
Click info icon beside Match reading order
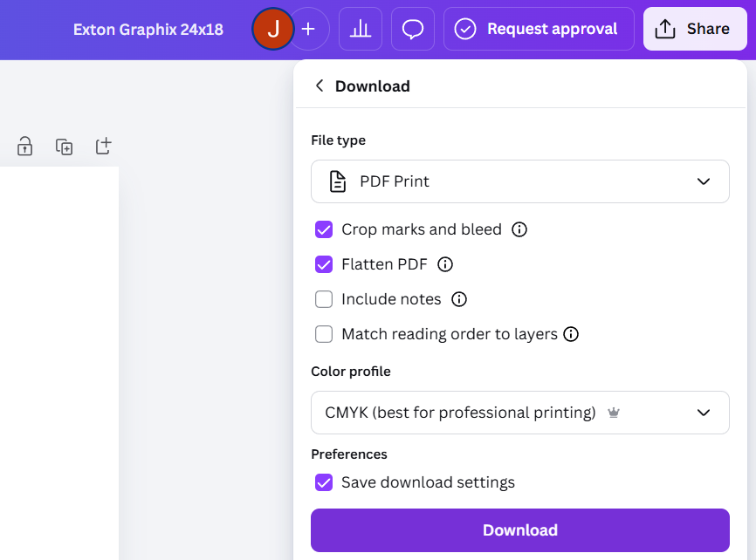coord(572,334)
